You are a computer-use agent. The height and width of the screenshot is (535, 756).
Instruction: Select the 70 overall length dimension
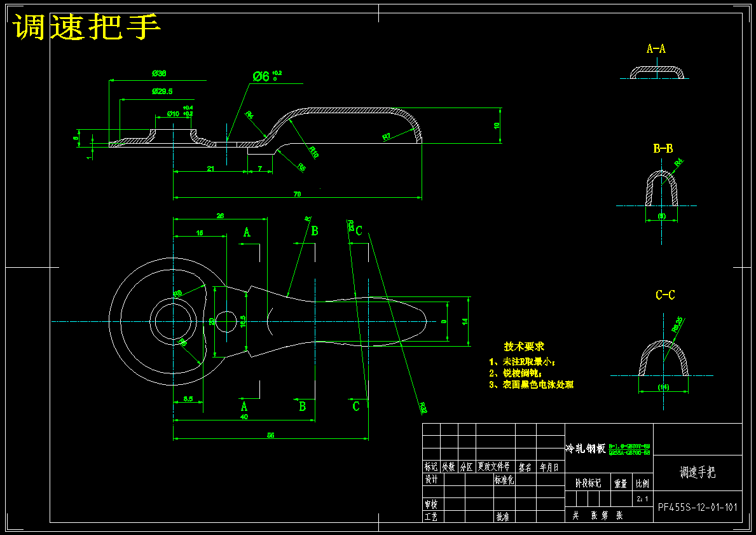click(297, 194)
